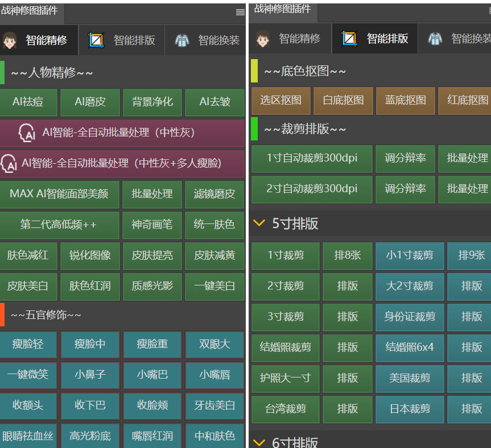Screen dimensions: 491x448
Task: Collapse the 5寸排版 section chevron
Action: tap(259, 223)
